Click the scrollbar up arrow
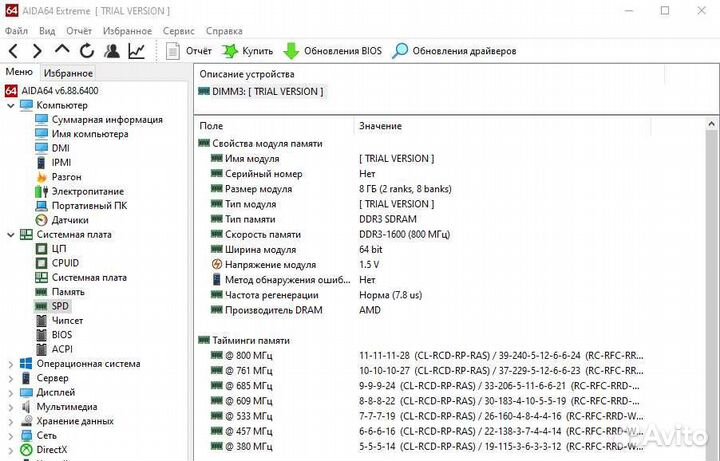 pos(711,124)
